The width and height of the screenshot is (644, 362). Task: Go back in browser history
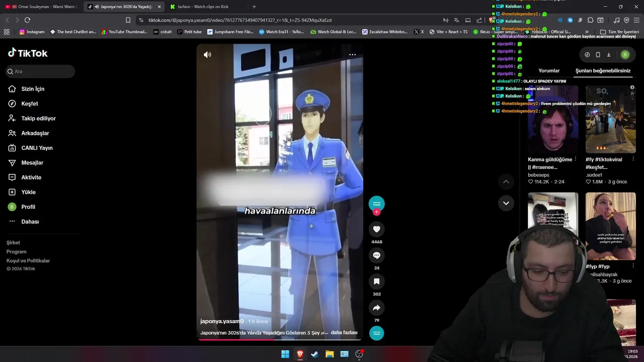pos(7,20)
